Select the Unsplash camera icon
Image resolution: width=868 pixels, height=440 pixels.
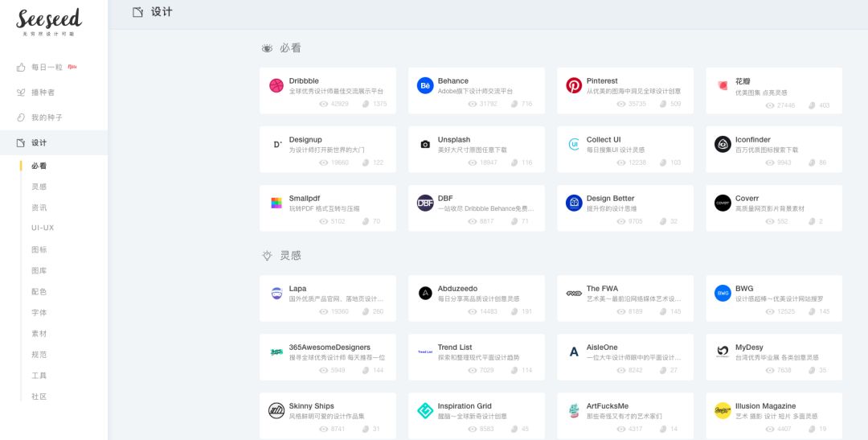[x=425, y=144]
